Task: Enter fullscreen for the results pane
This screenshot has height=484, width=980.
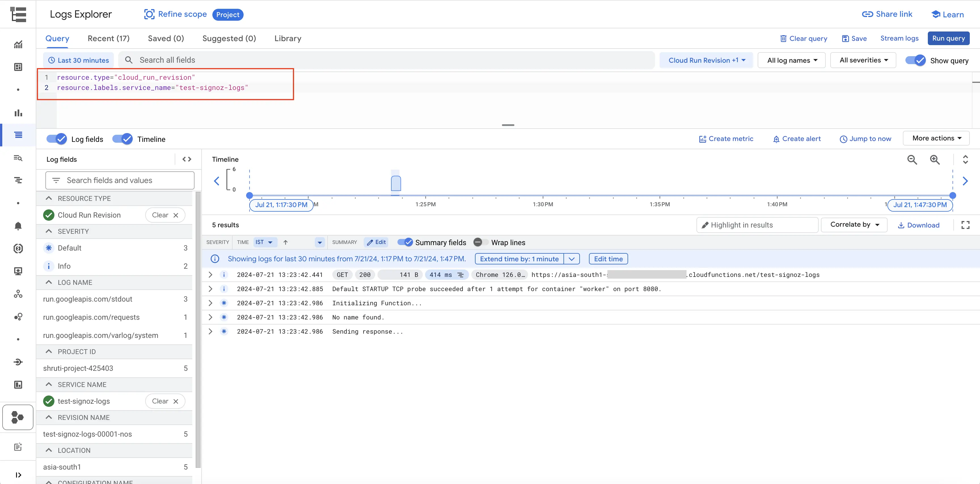Action: (x=965, y=225)
